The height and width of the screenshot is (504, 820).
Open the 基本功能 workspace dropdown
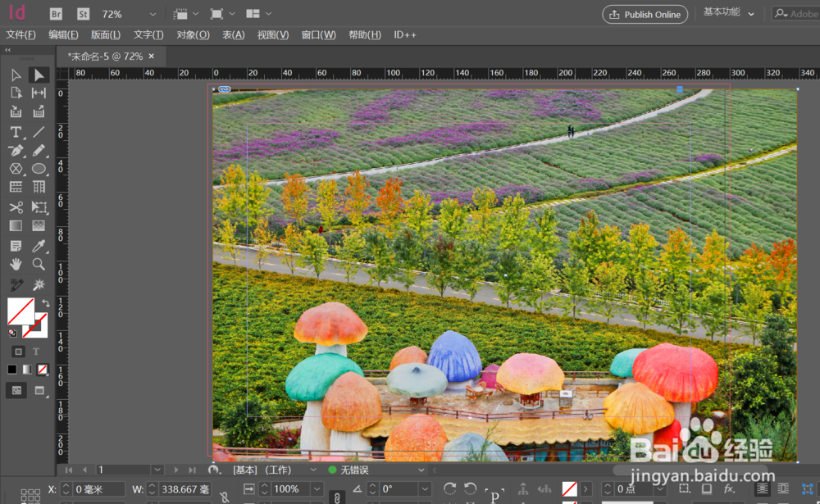pos(728,12)
